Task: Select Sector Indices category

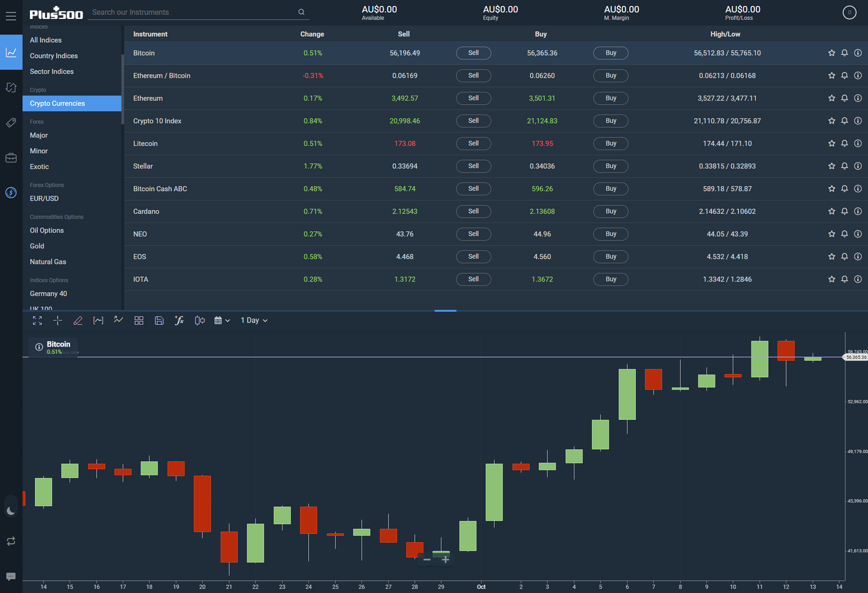Action: click(52, 72)
